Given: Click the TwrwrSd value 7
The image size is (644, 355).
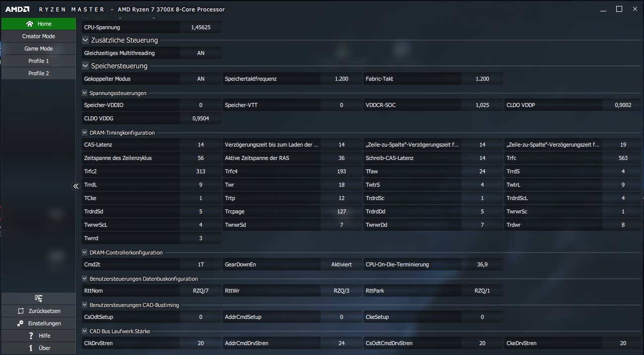Looking at the screenshot, I should (x=342, y=225).
